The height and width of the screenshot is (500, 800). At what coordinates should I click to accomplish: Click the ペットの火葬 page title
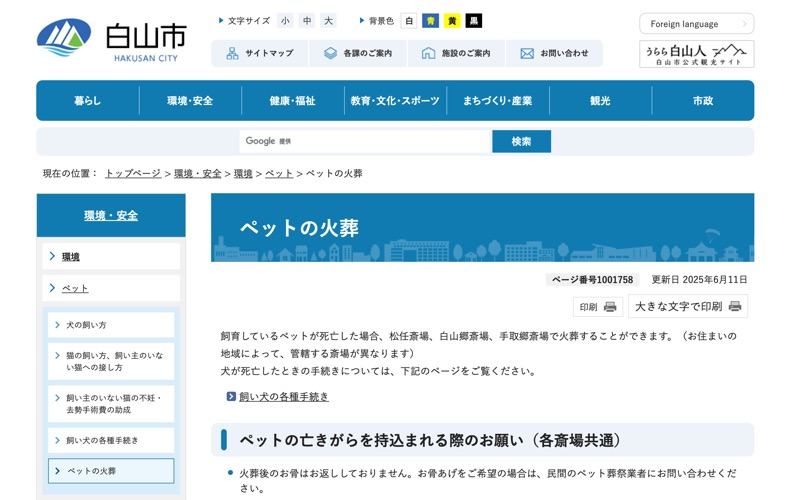pyautogui.click(x=299, y=228)
